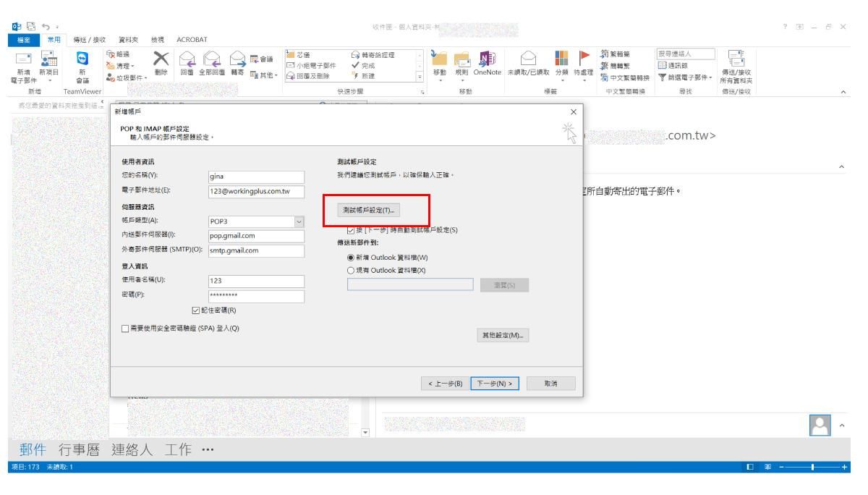Create a new email with 新增電子郵件
Screen dimensions: 868x495
pyautogui.click(x=22, y=65)
